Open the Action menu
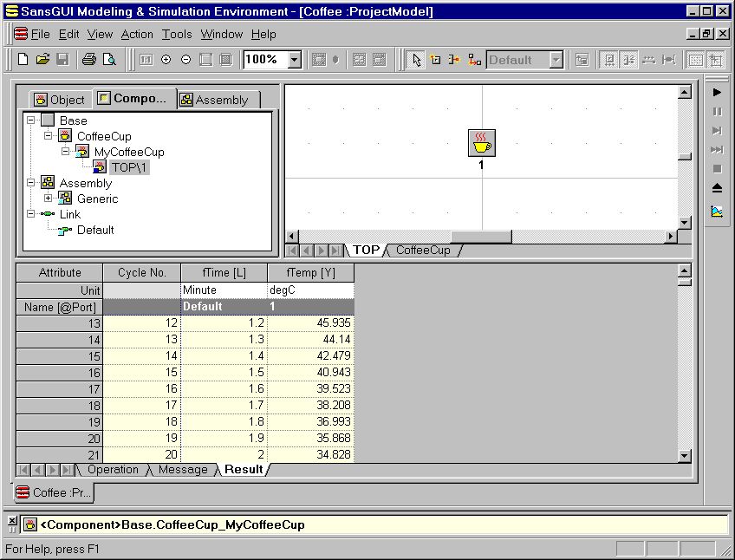 [137, 35]
